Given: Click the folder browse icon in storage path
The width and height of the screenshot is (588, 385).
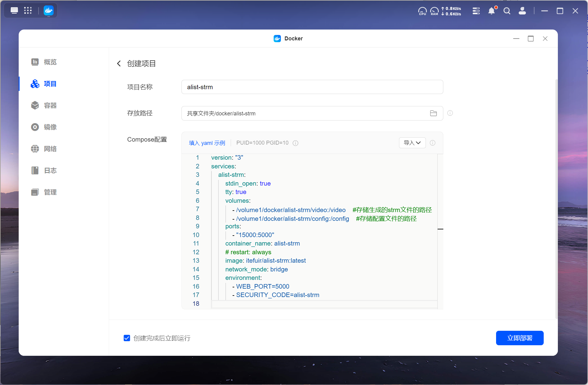Looking at the screenshot, I should [433, 113].
